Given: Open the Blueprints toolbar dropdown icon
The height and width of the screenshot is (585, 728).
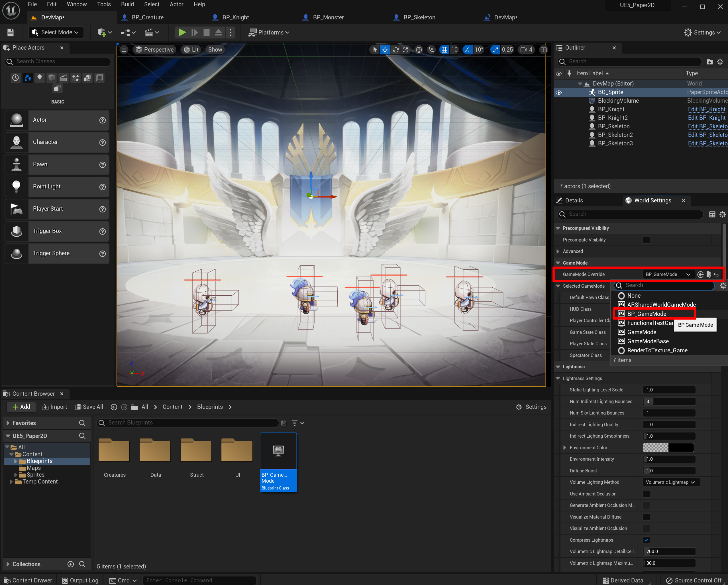Looking at the screenshot, I should point(128,32).
